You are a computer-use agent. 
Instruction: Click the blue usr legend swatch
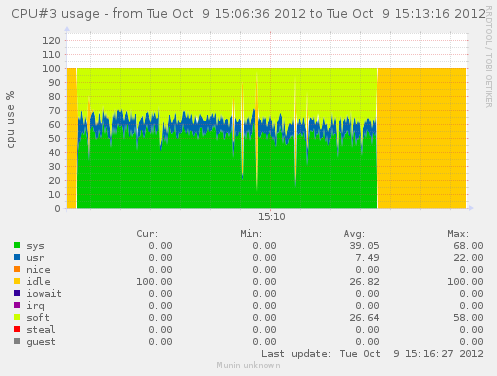point(17,257)
